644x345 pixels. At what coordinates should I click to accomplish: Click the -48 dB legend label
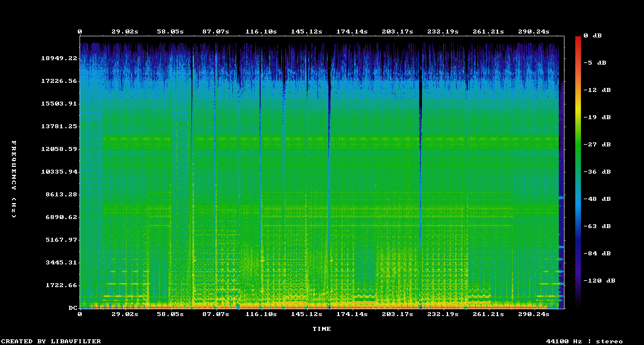point(601,199)
